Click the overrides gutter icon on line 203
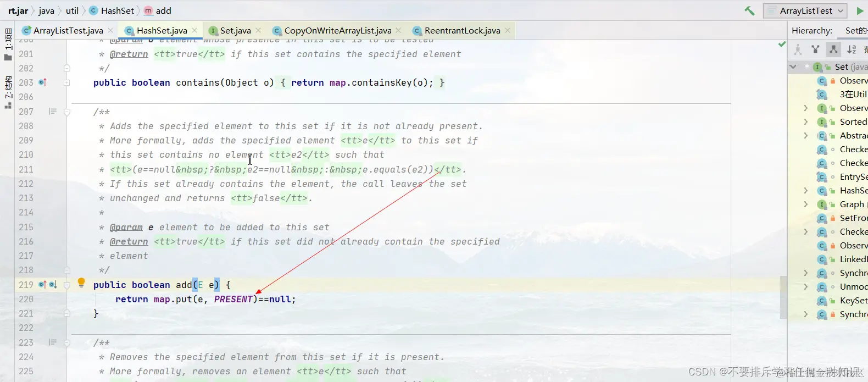This screenshot has width=868, height=382. pyautogui.click(x=43, y=82)
